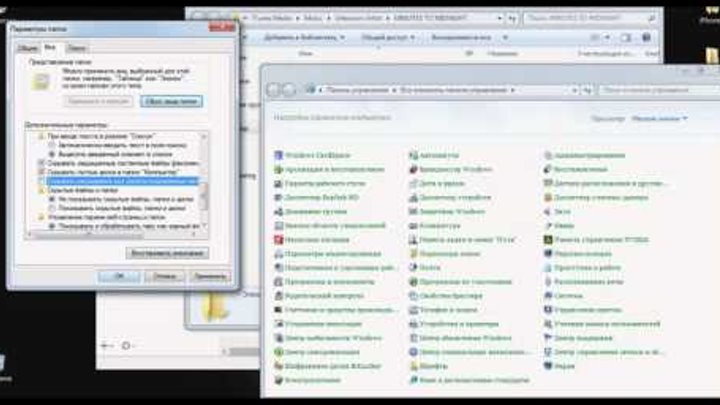Screen dimensions: 720x405
Task: Open the Просмотр 'Мелкие значки' dropdown
Action: [x=659, y=118]
